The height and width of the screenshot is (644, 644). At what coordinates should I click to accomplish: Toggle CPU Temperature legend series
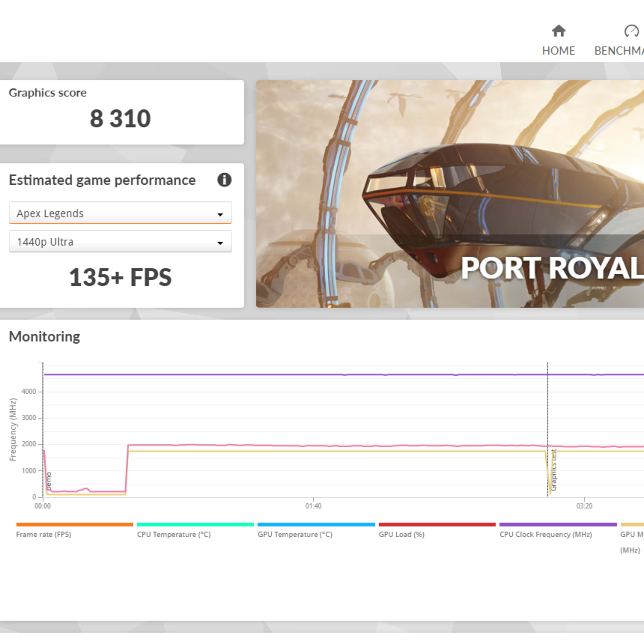[x=174, y=534]
